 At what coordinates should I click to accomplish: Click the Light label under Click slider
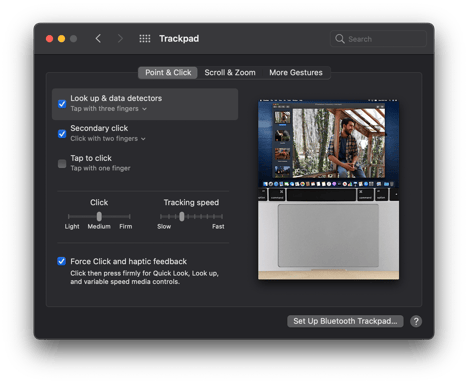(x=72, y=227)
